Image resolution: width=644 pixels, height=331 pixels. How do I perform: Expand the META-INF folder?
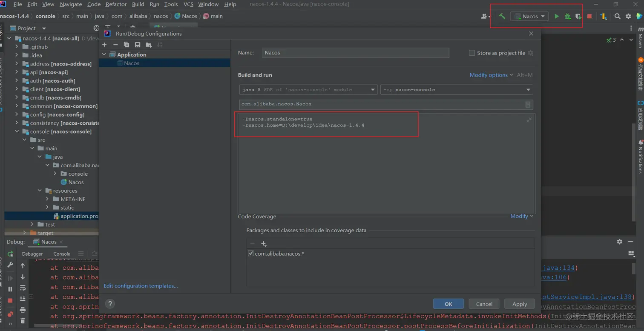click(x=47, y=199)
